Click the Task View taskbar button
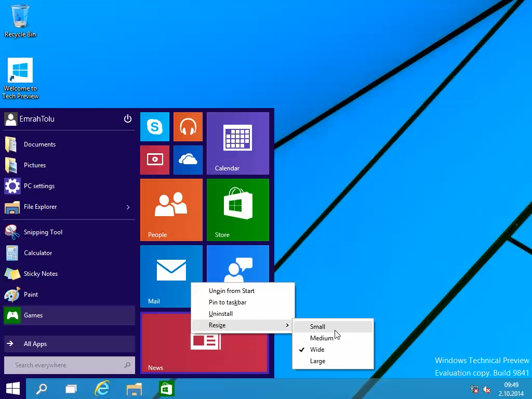 71,389
